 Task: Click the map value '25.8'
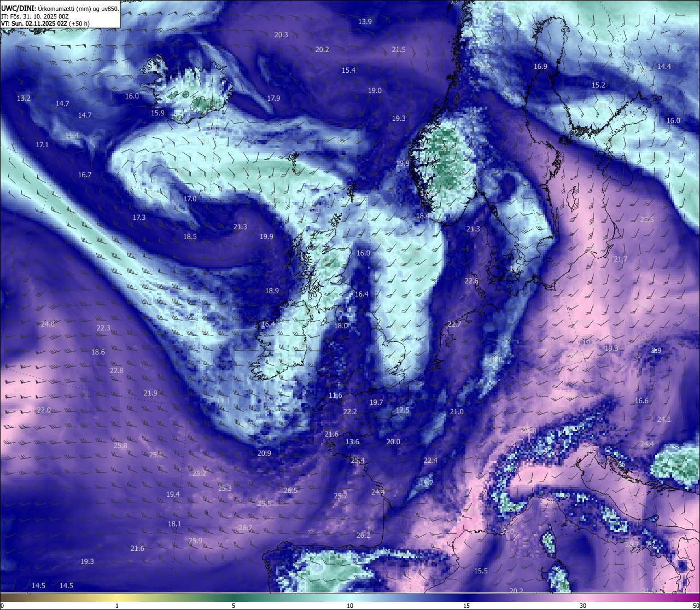click(x=120, y=445)
